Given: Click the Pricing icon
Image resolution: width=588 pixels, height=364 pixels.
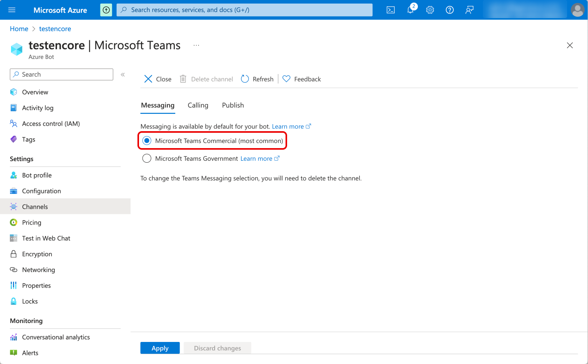Looking at the screenshot, I should tap(13, 222).
